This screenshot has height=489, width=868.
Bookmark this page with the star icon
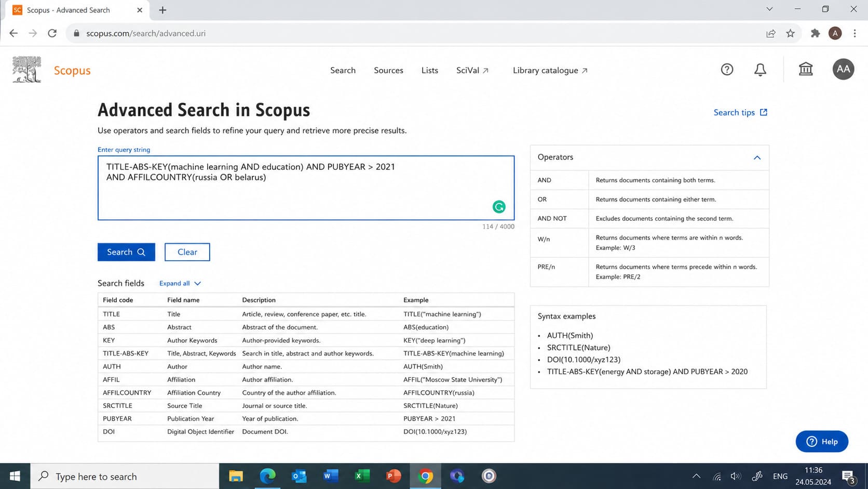790,33
